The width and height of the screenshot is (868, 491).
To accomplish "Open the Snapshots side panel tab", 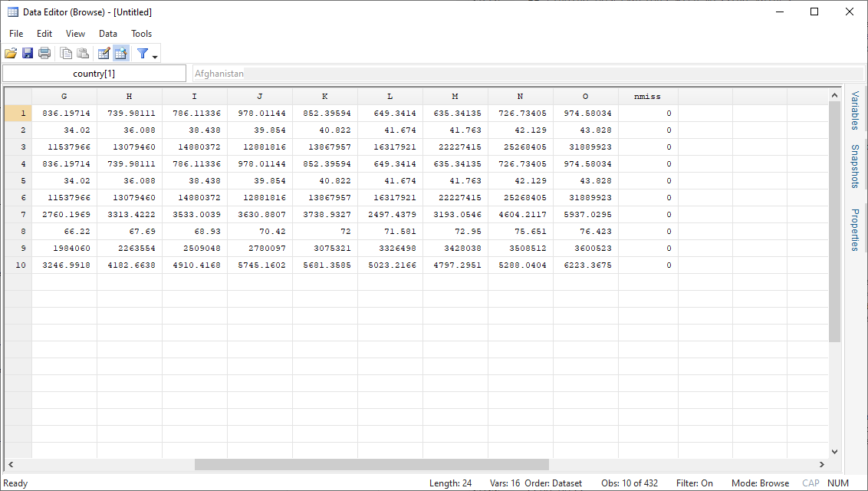I will [855, 166].
